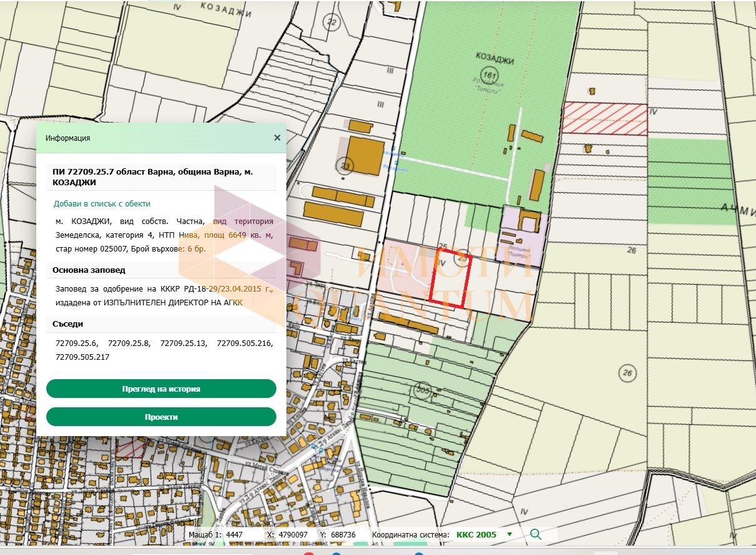Click the red hatched parcel
The height and width of the screenshot is (555, 756).
click(x=605, y=119)
